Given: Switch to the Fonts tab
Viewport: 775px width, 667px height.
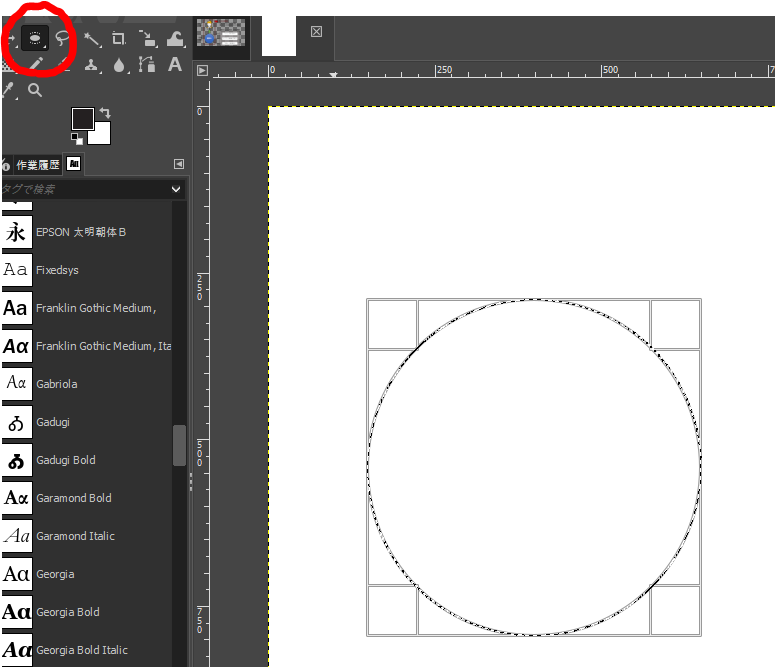Looking at the screenshot, I should [x=74, y=164].
